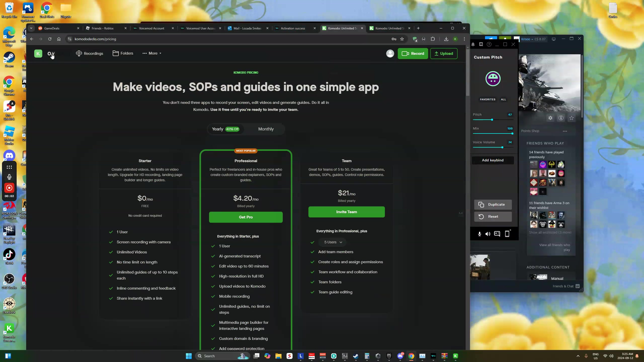Click View all friends who play
The image size is (644, 362).
pos(554,247)
